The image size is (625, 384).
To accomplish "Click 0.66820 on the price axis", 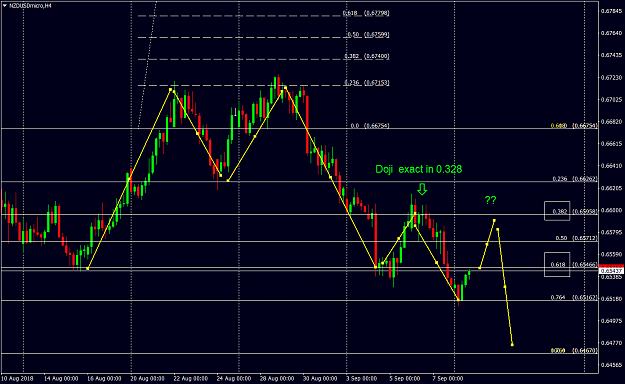I will pos(611,121).
